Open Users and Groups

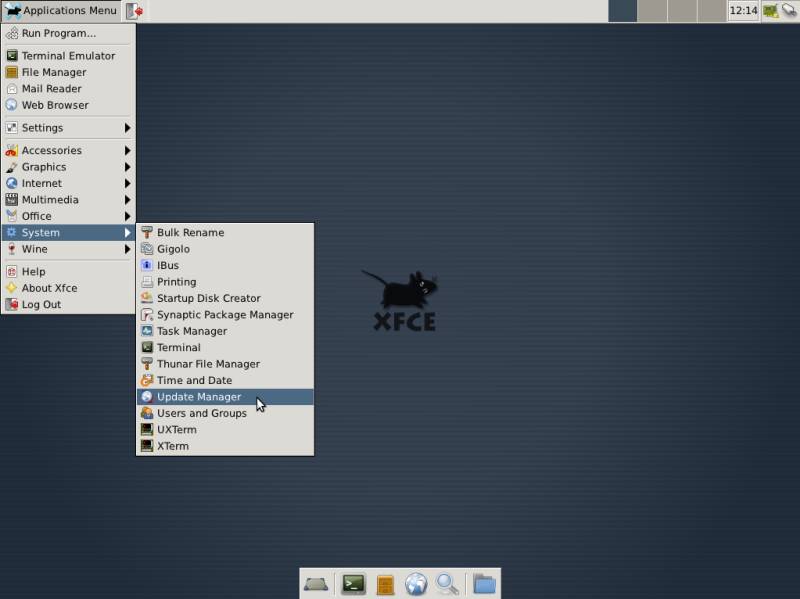click(225, 413)
